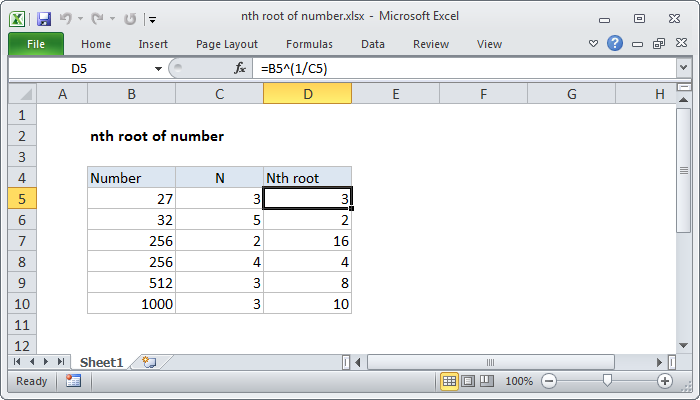
Task: Click the macro recording icon in status bar
Action: pyautogui.click(x=73, y=381)
